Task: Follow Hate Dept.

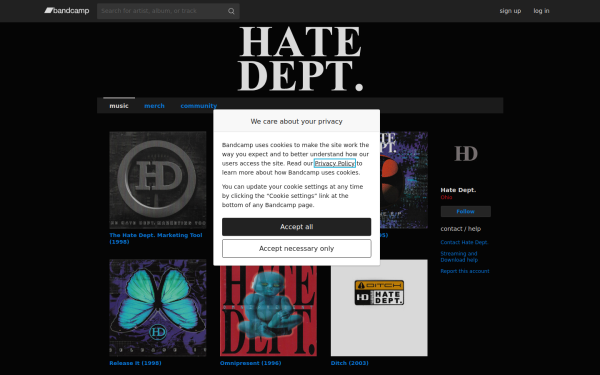Action: coord(466,212)
